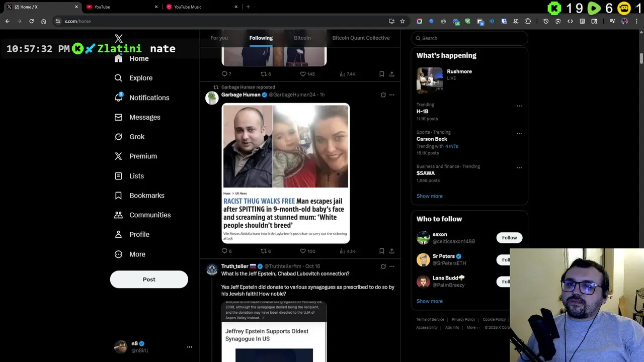Bookmark the Garbage Human post
The height and width of the screenshot is (362, 644).
pos(382,251)
